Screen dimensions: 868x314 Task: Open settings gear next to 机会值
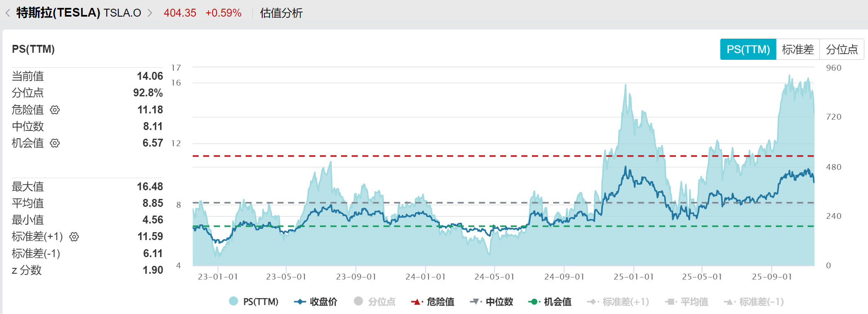[x=55, y=143]
